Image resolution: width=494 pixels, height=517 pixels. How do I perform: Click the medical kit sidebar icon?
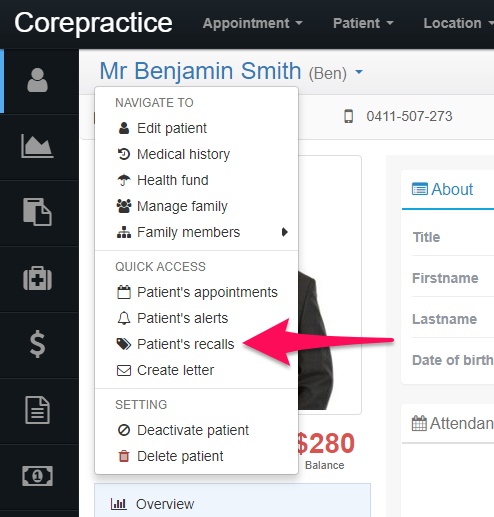pyautogui.click(x=37, y=278)
